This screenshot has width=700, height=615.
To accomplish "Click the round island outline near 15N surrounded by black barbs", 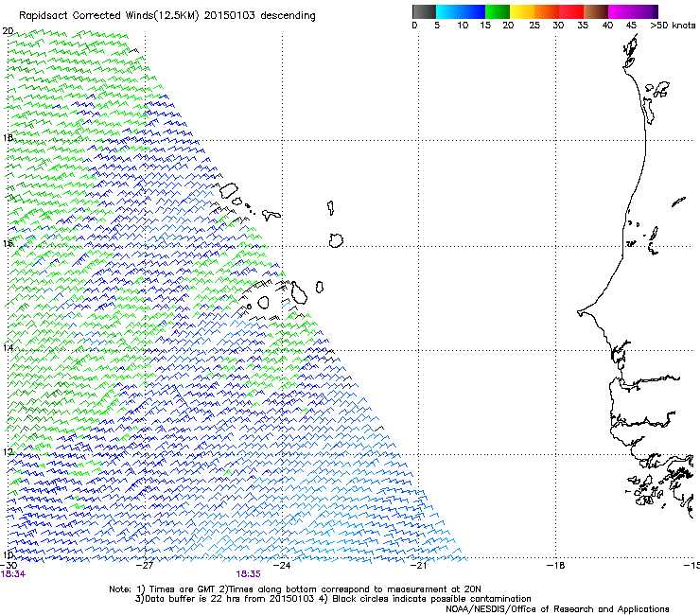I will (x=263, y=303).
